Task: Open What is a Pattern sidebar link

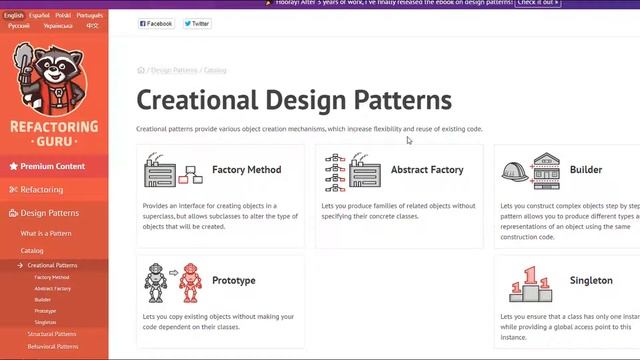Action: pos(46,233)
